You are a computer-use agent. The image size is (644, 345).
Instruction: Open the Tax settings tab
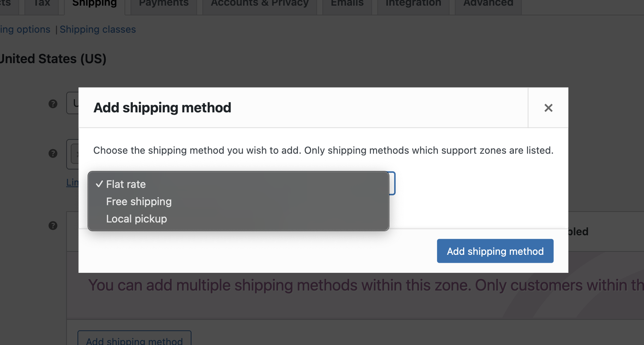(x=41, y=4)
